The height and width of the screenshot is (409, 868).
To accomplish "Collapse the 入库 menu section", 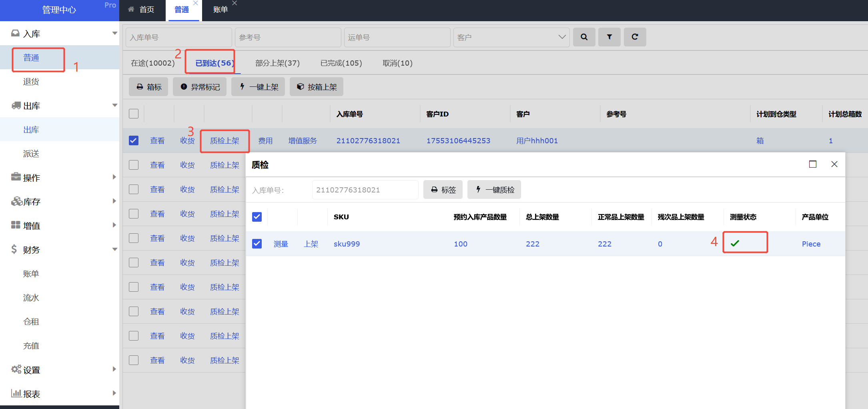I will click(x=115, y=33).
